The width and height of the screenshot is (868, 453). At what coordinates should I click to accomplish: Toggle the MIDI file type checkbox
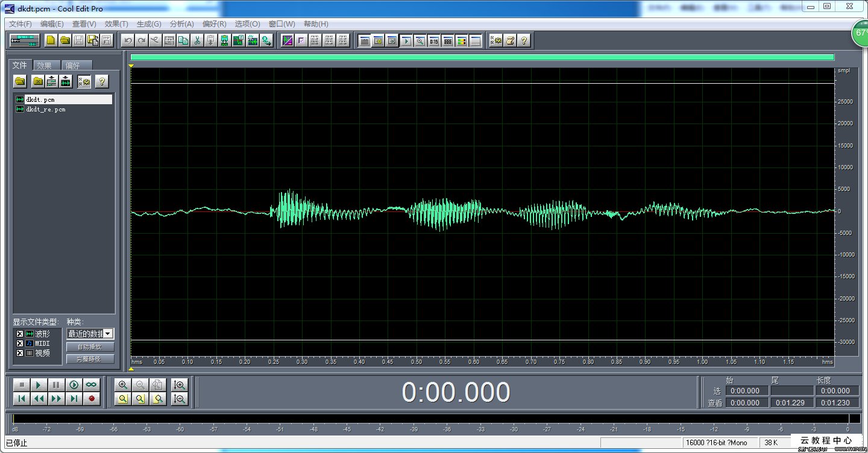(x=20, y=343)
